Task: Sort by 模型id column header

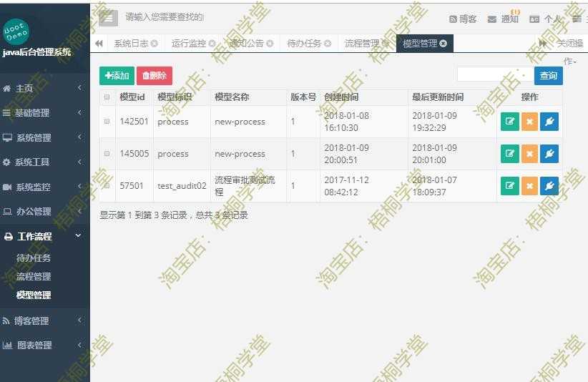Action: tap(132, 97)
